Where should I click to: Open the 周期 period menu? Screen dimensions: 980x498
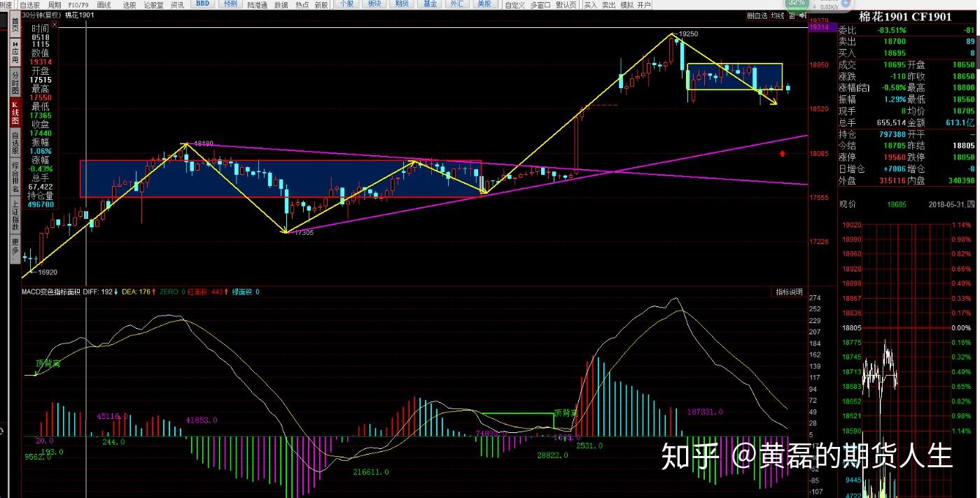pos(54,5)
